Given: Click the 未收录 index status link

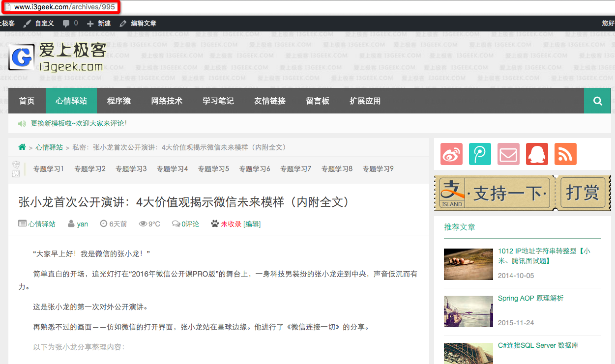Looking at the screenshot, I should [231, 224].
